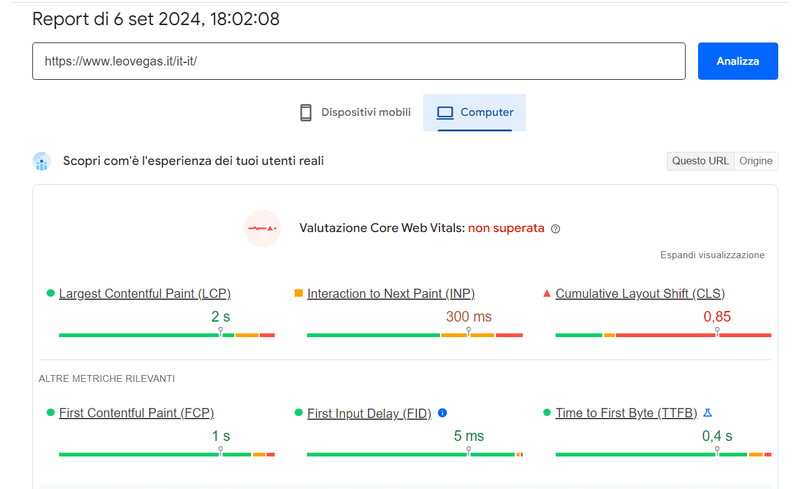Click the real users experience chart icon
Screen dimensions: 800x489
coord(41,161)
